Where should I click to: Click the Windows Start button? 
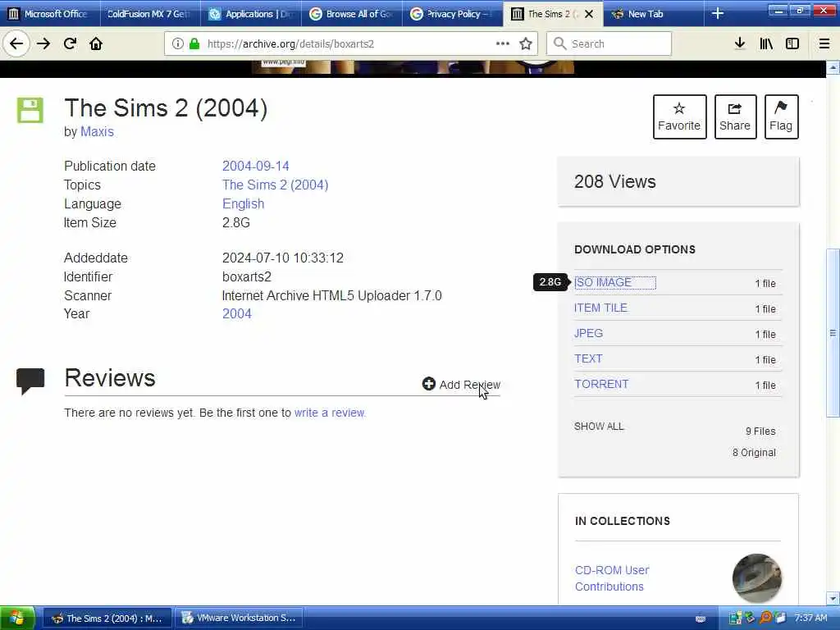17,619
